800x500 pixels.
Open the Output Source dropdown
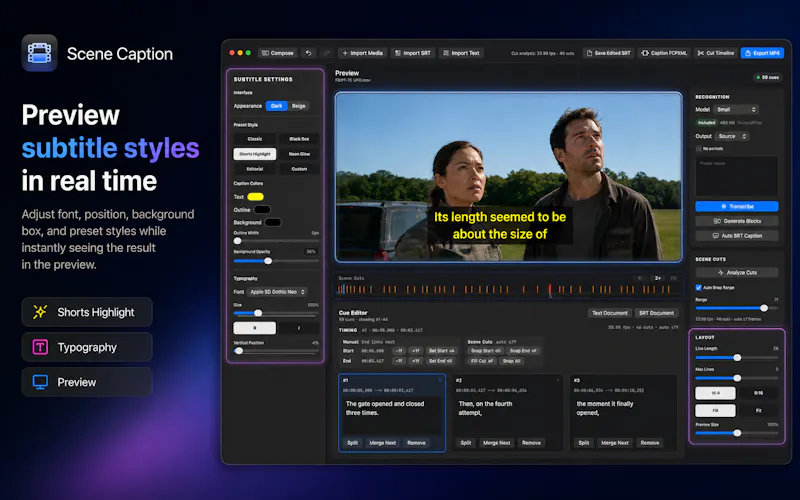point(732,136)
